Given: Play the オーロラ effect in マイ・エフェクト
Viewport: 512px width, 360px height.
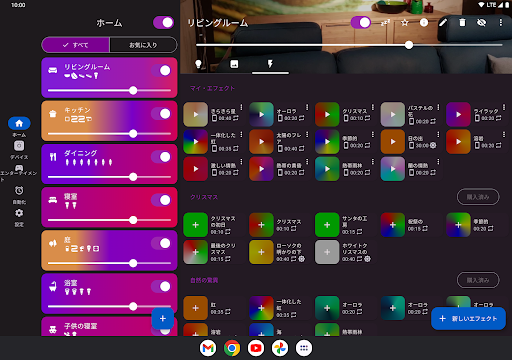Looking at the screenshot, I should tap(261, 115).
